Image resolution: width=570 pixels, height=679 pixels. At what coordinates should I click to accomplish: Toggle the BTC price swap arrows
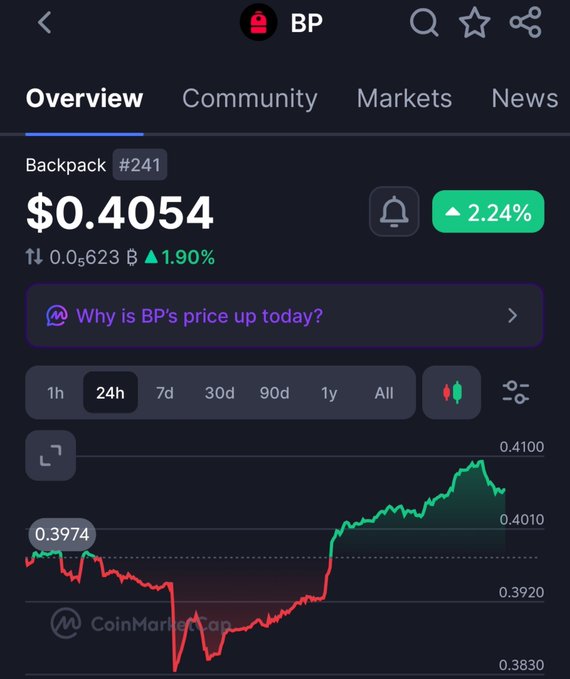click(34, 257)
